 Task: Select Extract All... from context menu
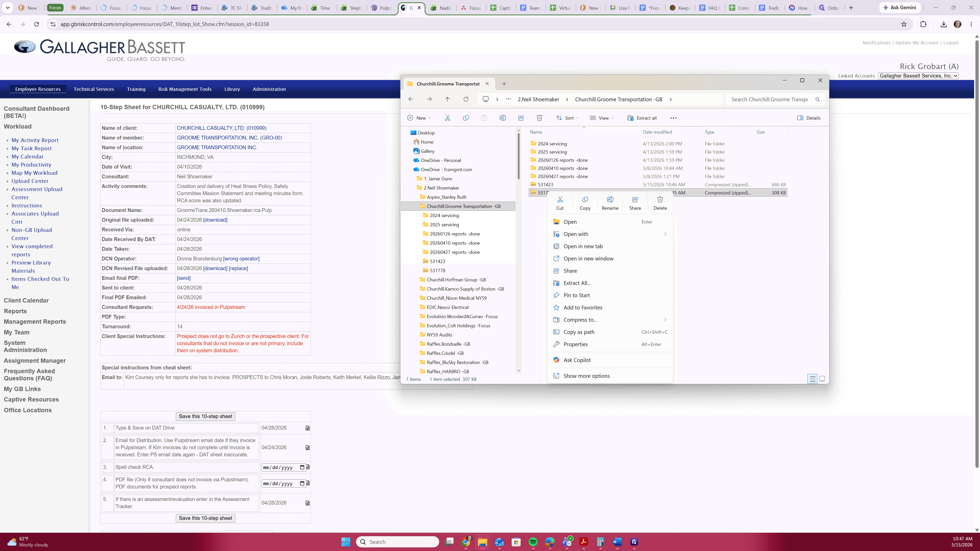610,283
